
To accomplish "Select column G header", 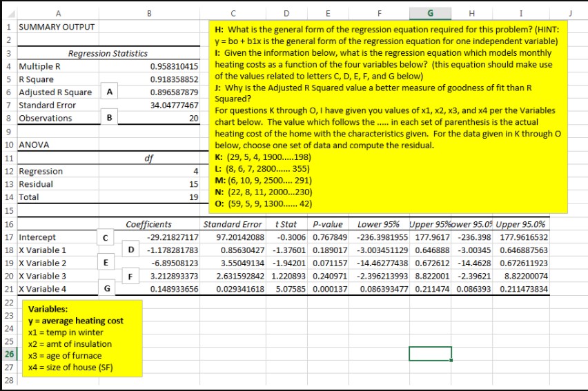I will click(x=430, y=14).
